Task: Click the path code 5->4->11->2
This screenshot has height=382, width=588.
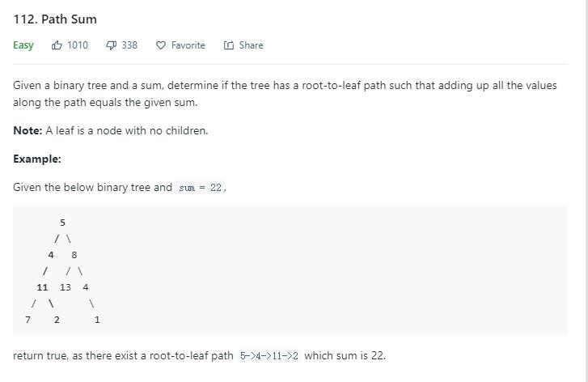Action: (269, 356)
